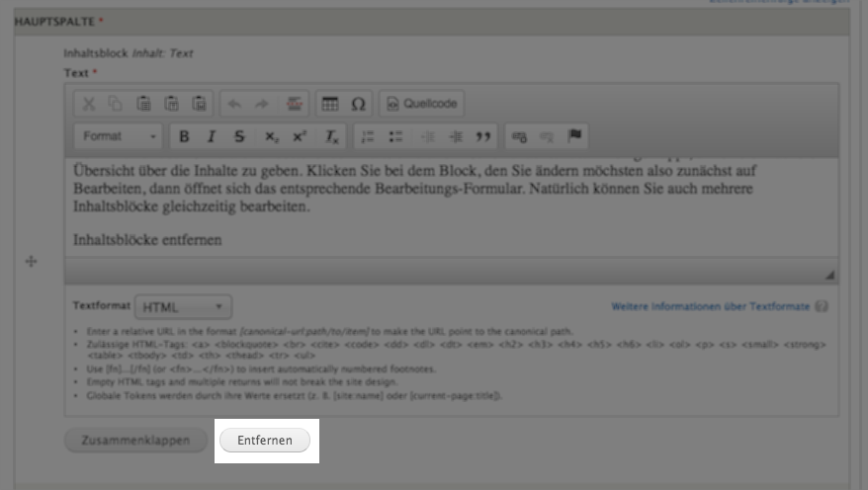Screen dimensions: 868x490
Task: Click the Cut scissors icon
Action: pyautogui.click(x=89, y=104)
